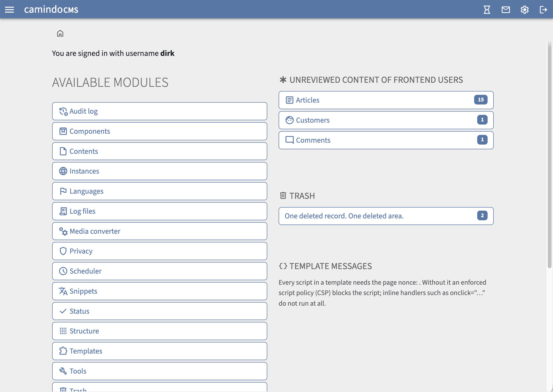Screen dimensions: 553x392
Task: Click the sign-out icon
Action: [543, 10]
